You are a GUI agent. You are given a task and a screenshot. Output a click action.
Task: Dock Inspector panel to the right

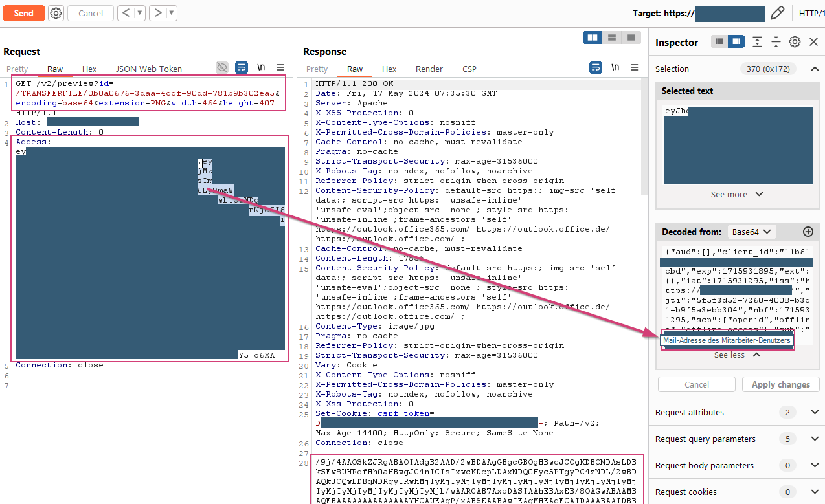(x=736, y=41)
